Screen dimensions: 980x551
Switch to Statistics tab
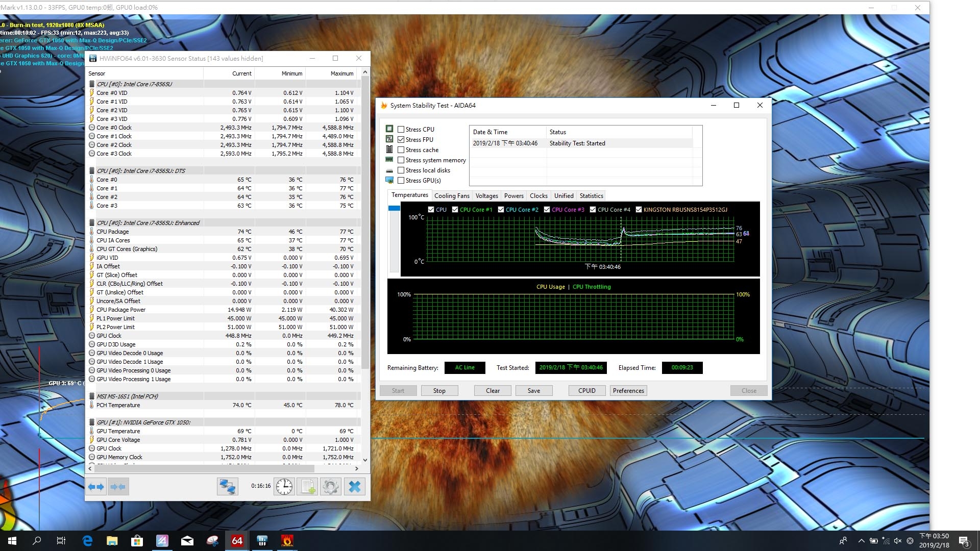pyautogui.click(x=591, y=196)
